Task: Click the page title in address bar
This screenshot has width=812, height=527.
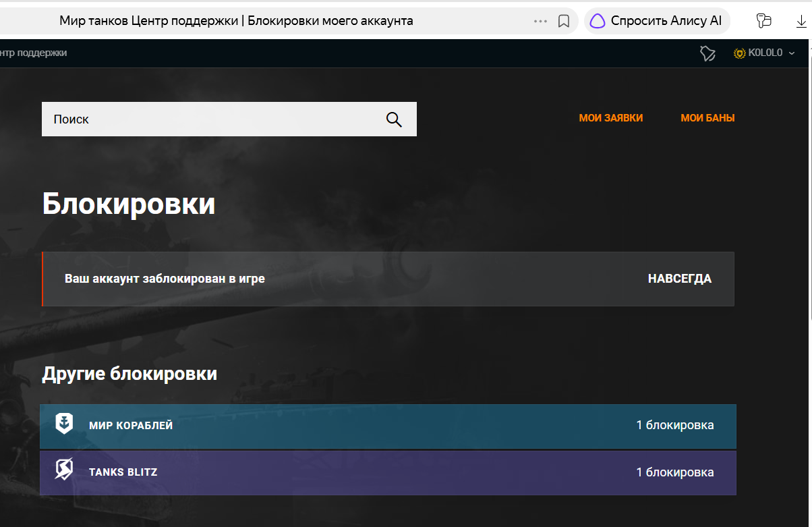Action: [236, 21]
